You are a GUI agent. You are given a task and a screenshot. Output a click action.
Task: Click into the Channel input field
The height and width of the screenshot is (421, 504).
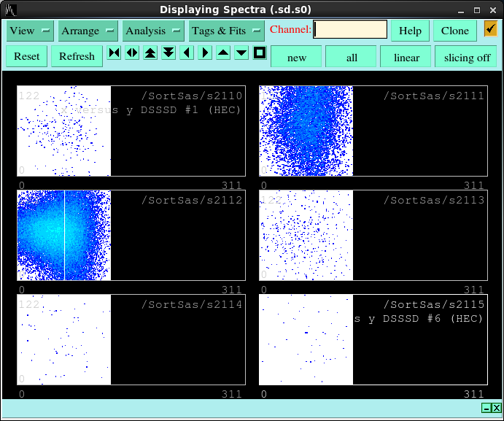point(350,30)
